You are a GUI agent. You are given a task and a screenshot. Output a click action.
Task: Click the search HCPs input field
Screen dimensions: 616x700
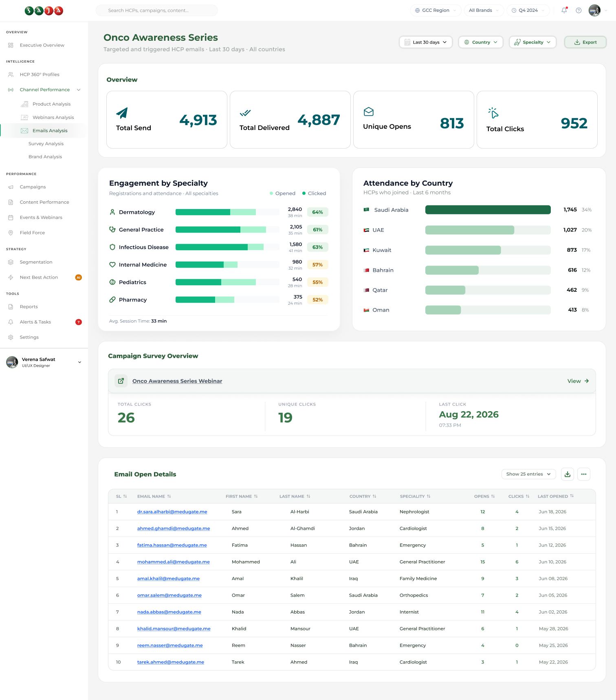pos(157,10)
